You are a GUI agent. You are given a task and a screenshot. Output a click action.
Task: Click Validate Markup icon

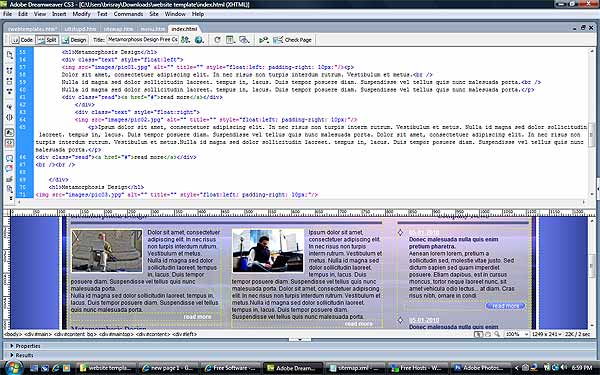(x=264, y=40)
